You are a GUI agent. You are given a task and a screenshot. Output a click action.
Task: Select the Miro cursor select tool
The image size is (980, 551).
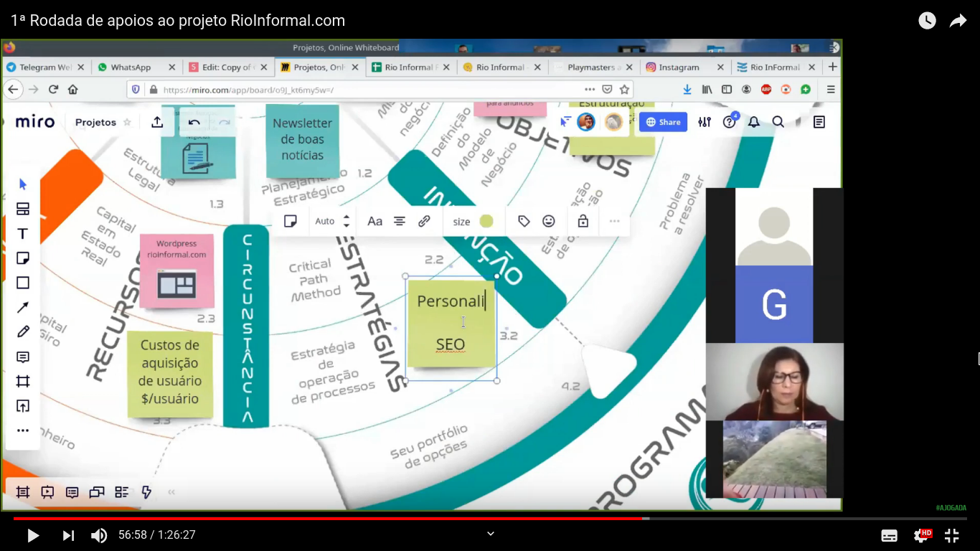23,184
